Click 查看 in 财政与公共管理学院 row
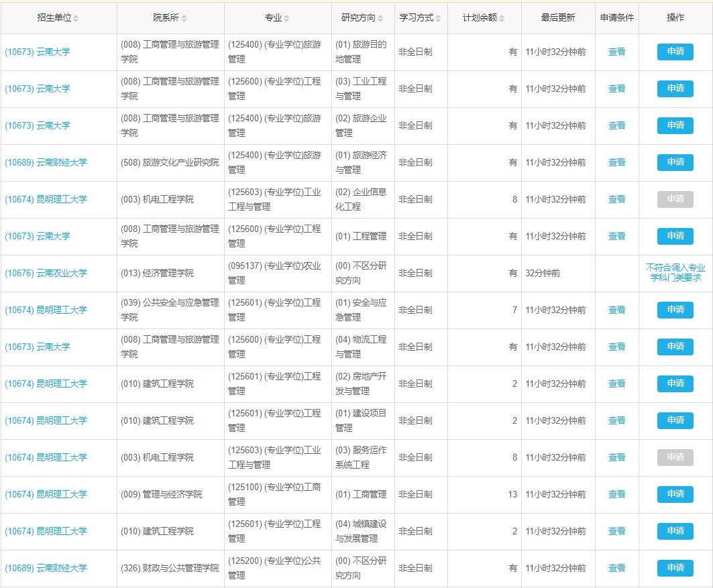The image size is (713, 588). coord(616,568)
